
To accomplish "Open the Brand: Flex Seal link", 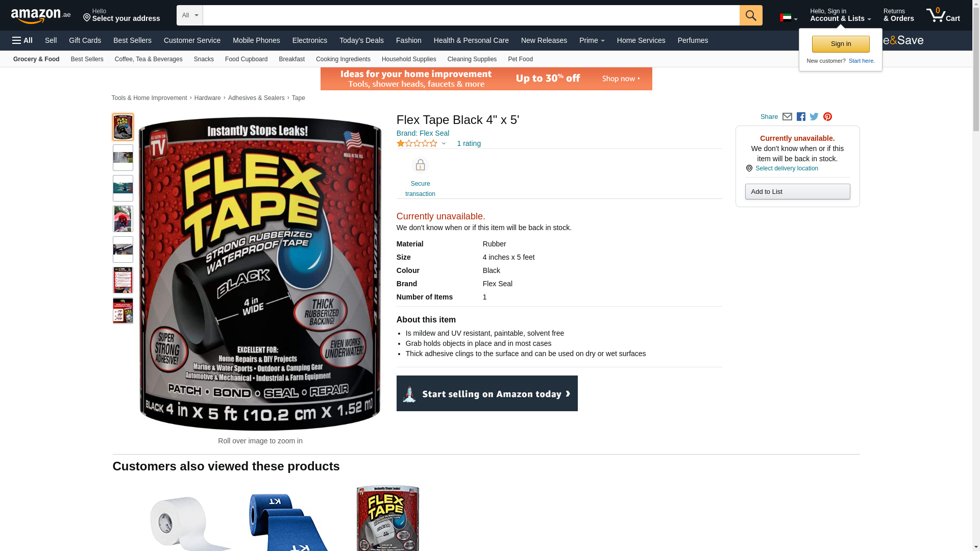I will (423, 133).
